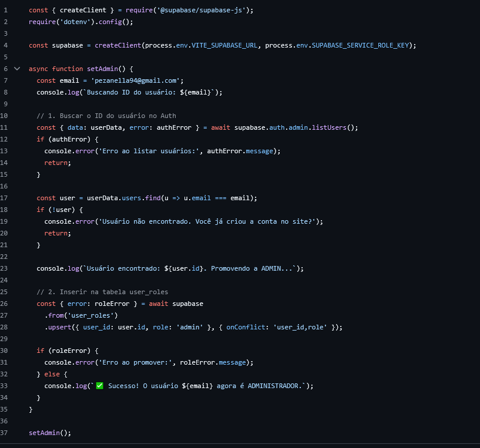Screen dimensions: 480x448
Task: Click the setAdmin function name declaration
Action: click(102, 69)
